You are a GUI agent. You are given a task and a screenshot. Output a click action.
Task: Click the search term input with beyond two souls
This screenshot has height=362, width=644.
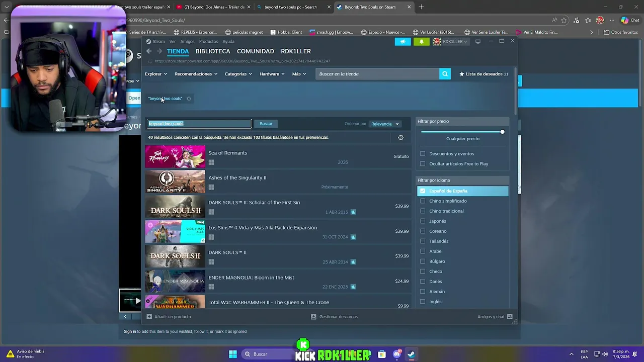[x=199, y=124]
